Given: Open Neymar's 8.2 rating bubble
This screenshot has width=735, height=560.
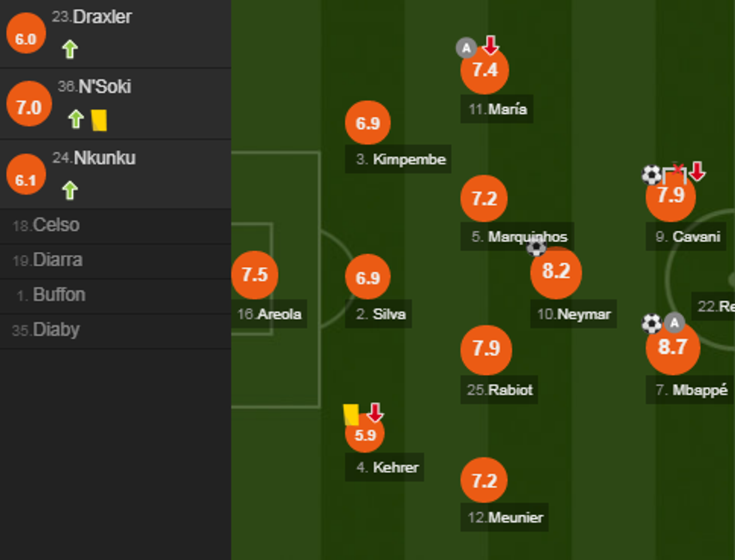Looking at the screenshot, I should click(556, 273).
